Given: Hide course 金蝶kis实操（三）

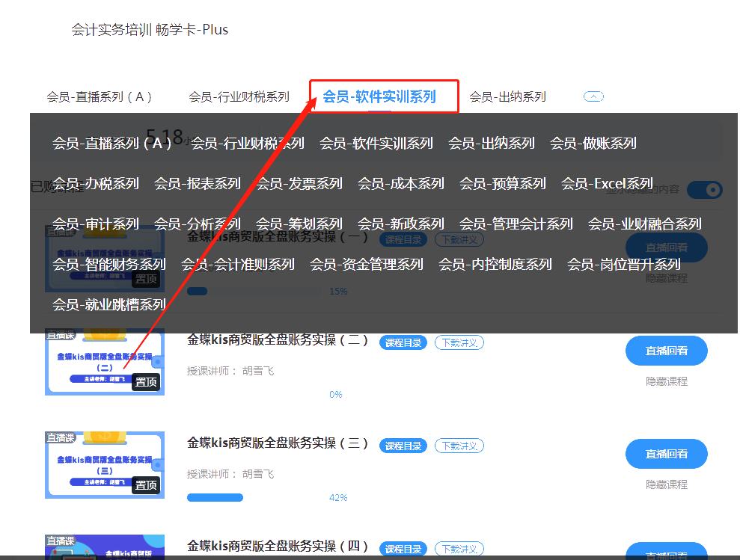Looking at the screenshot, I should [667, 484].
